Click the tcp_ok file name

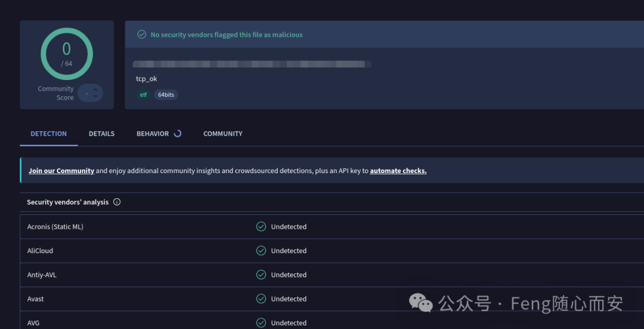click(146, 79)
